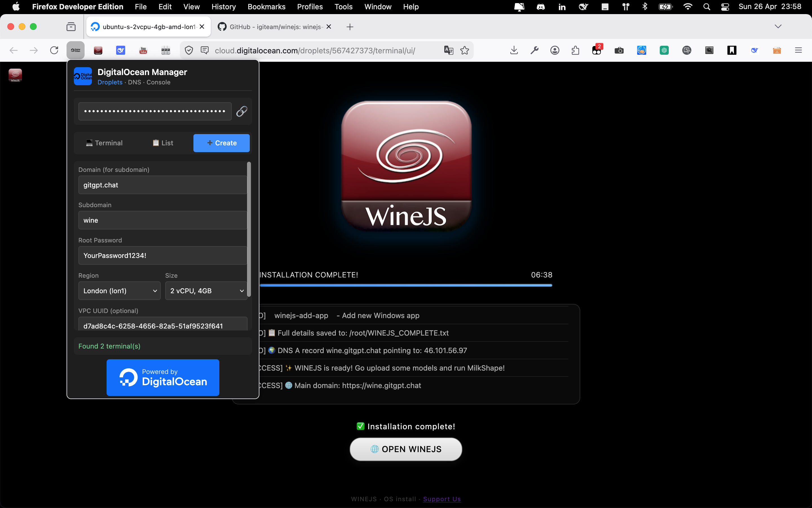
Task: Click the orange download box extension icon
Action: point(777,51)
